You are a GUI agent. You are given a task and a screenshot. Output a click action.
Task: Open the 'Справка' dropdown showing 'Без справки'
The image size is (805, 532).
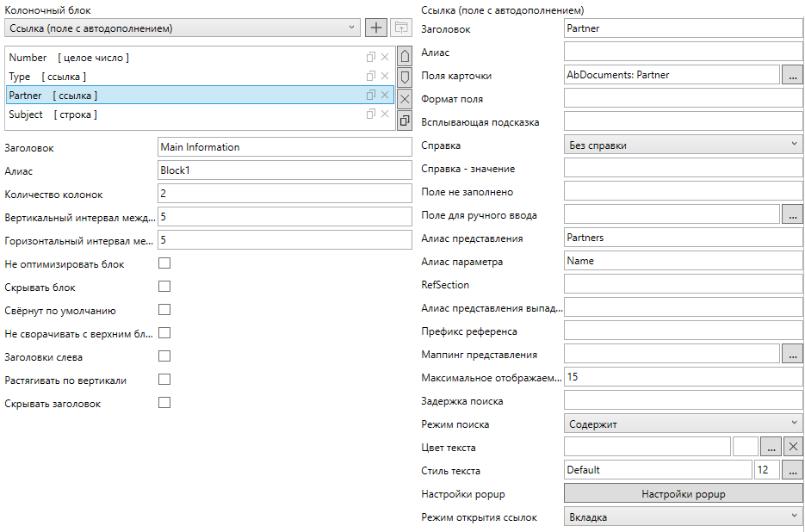click(683, 145)
